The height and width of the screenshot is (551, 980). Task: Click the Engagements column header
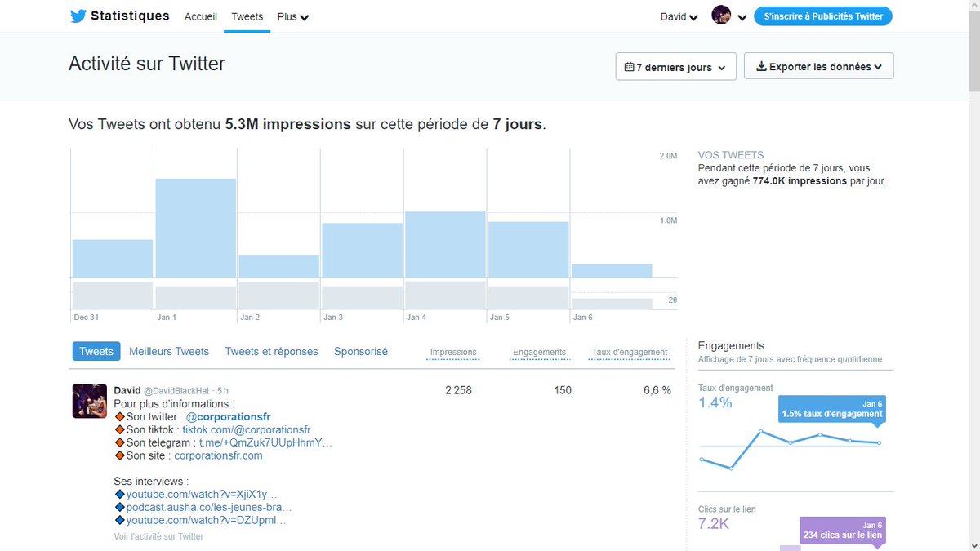539,353
